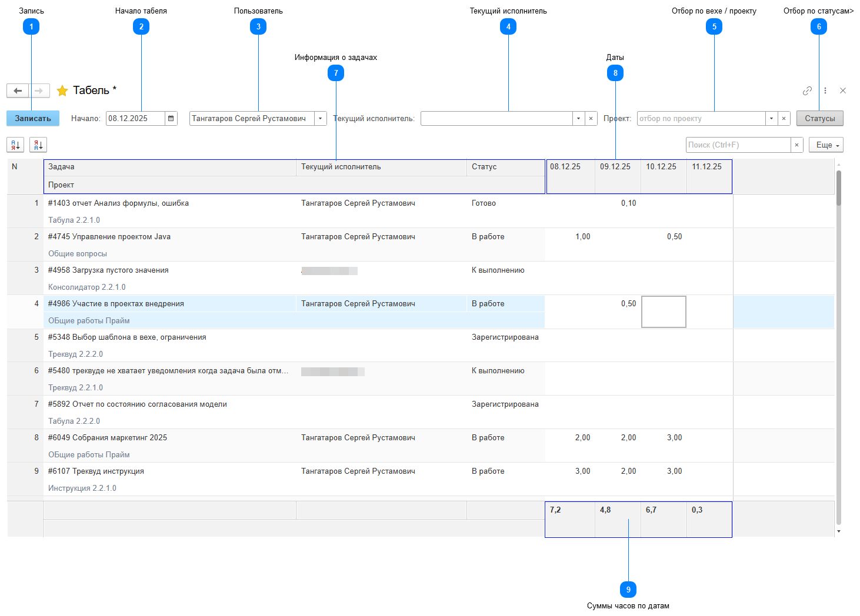Toggle the favorite star next to Табель
860x616 pixels.
(62, 91)
